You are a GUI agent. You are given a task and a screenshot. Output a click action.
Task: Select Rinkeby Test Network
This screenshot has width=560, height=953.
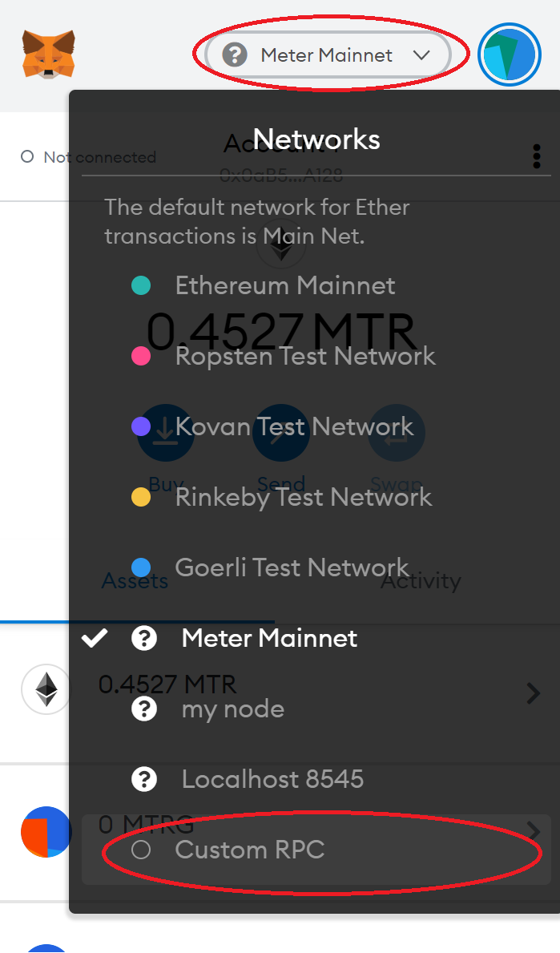click(304, 497)
